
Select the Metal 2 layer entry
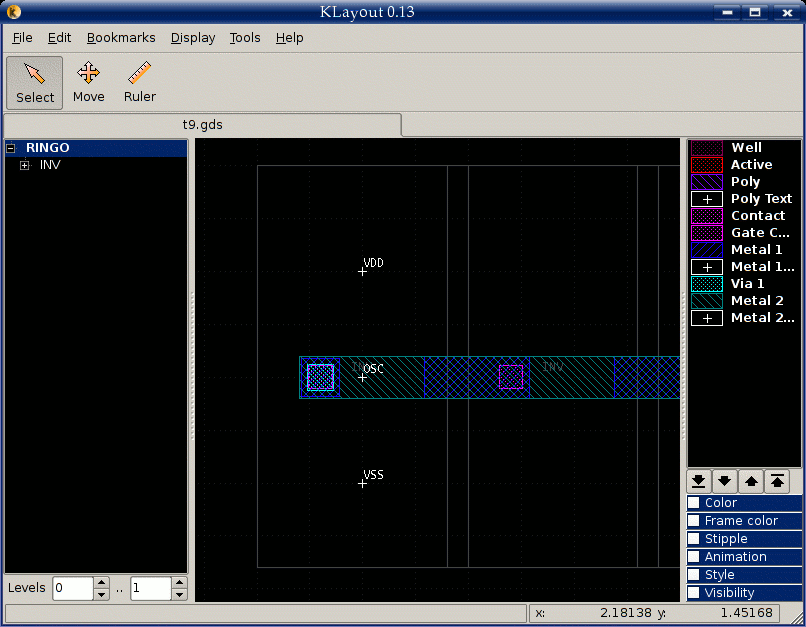pyautogui.click(x=755, y=301)
